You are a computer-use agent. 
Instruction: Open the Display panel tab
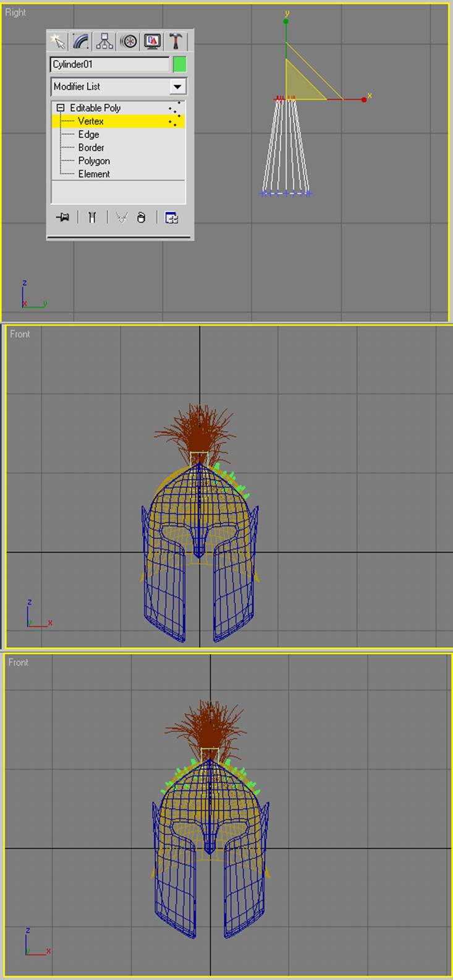tap(152, 41)
